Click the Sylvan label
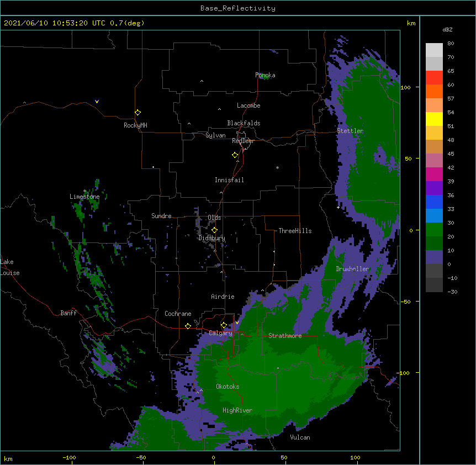The image size is (476, 465). [215, 135]
